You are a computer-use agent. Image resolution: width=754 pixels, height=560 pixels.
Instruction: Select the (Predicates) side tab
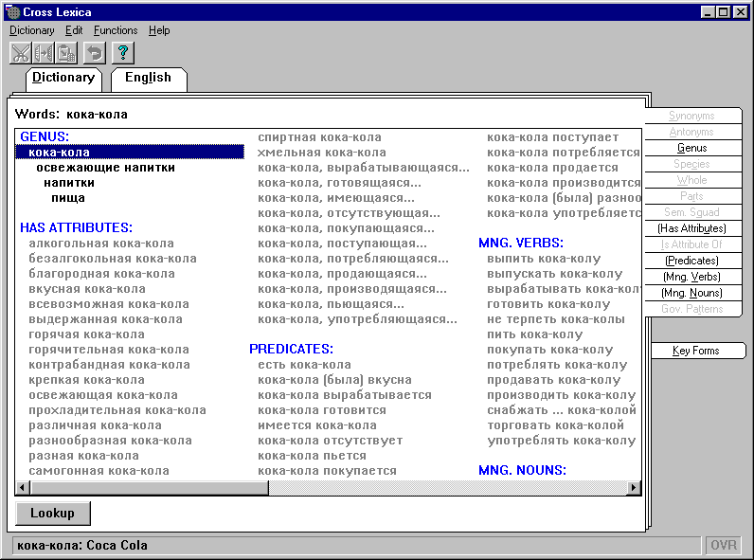point(692,261)
